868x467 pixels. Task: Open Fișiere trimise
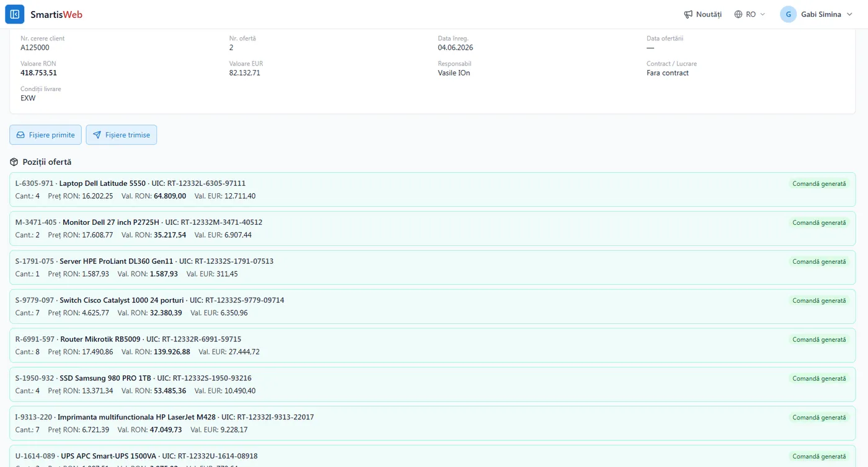click(x=122, y=135)
